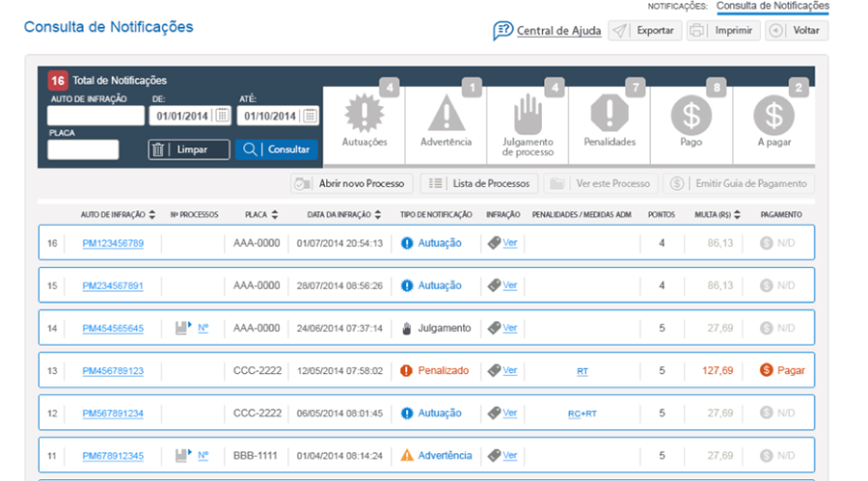Click the Auto de Infração input field
Screen dimensions: 868x481
point(95,116)
